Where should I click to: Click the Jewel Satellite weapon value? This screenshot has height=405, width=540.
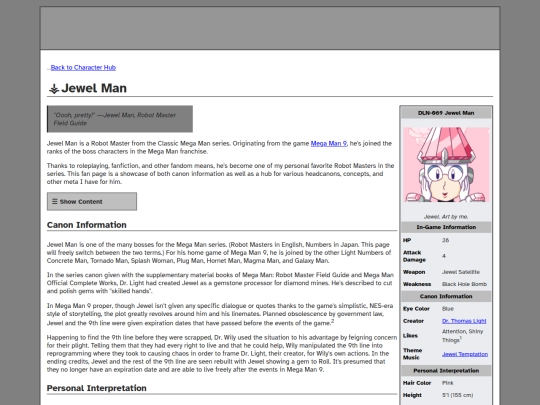pos(461,272)
